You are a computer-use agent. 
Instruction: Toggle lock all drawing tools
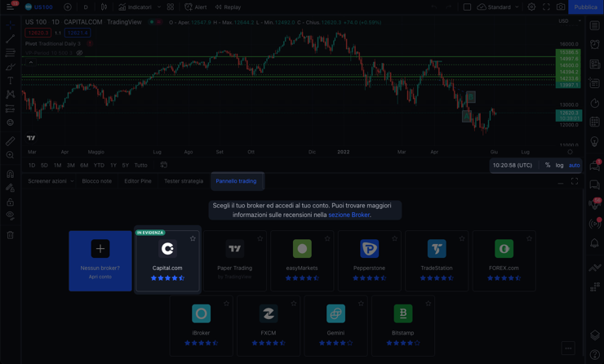11,202
